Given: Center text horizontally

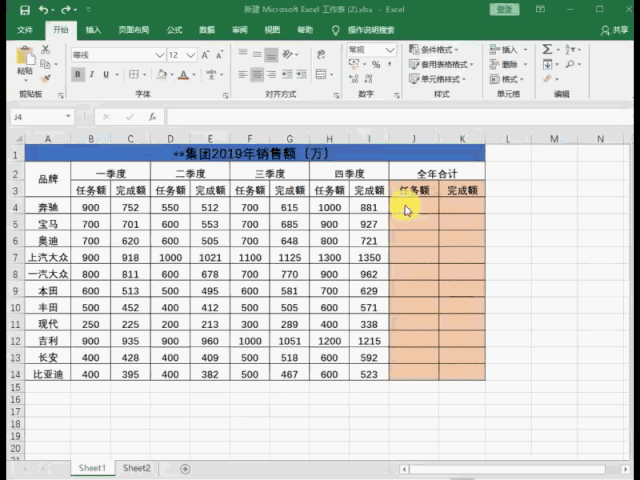Looking at the screenshot, I should click(x=257, y=74).
